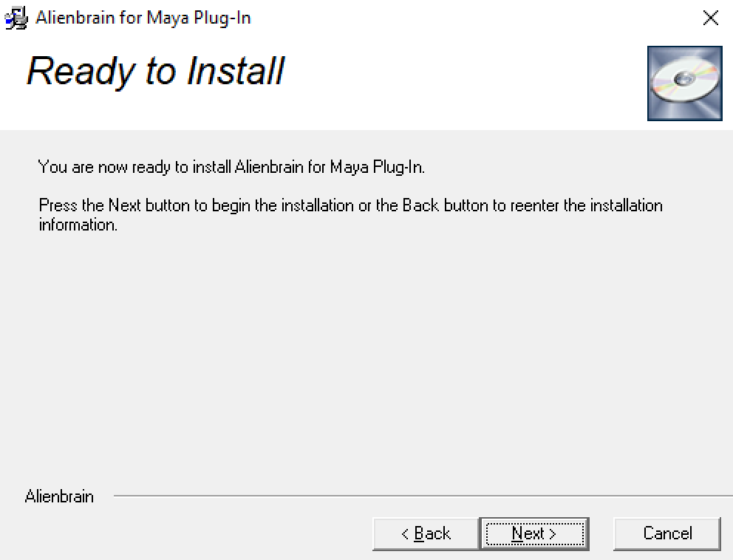Close the Alienbrain installer window

pyautogui.click(x=711, y=18)
